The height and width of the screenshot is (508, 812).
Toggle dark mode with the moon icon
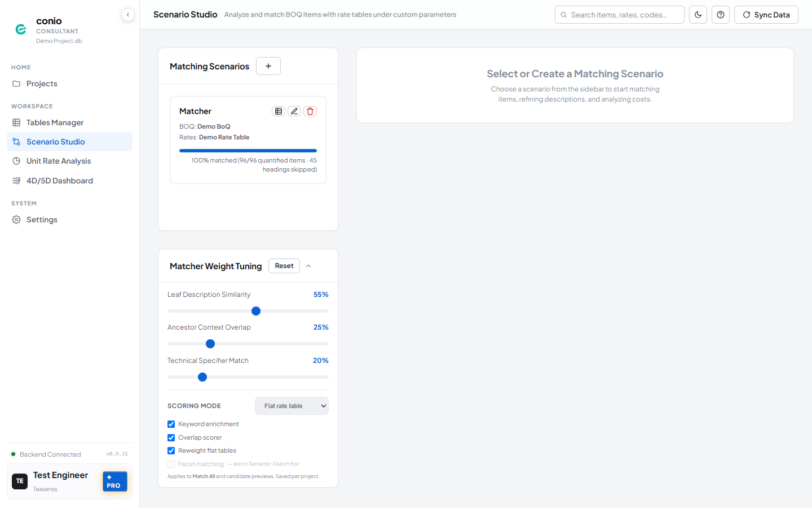pos(698,15)
